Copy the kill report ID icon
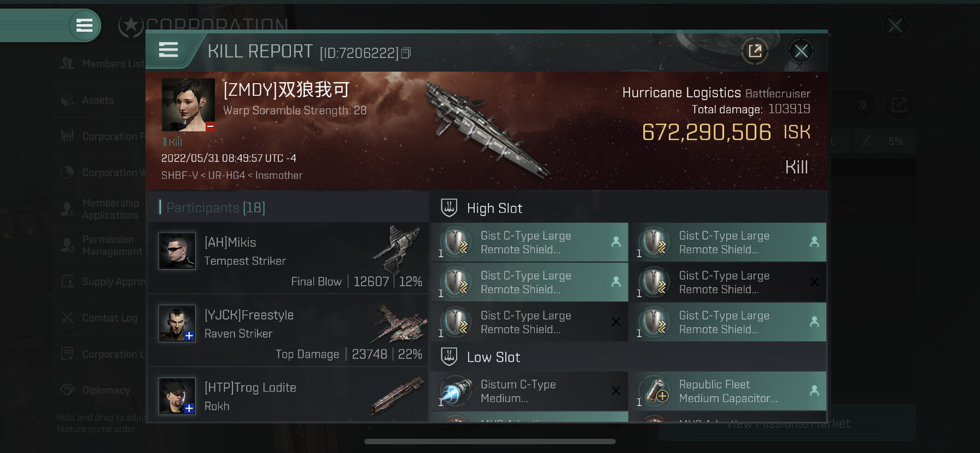980x453 pixels. click(x=406, y=53)
